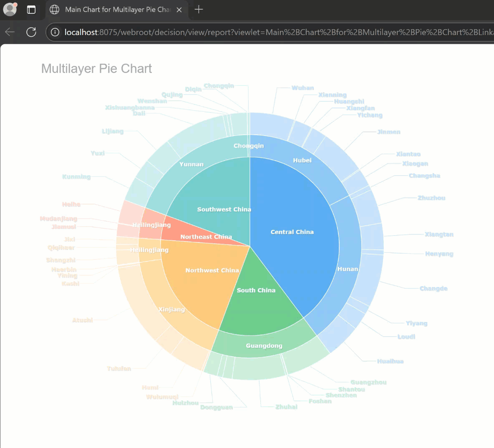
Task: Click the Dongguan label
Action: 217,408
